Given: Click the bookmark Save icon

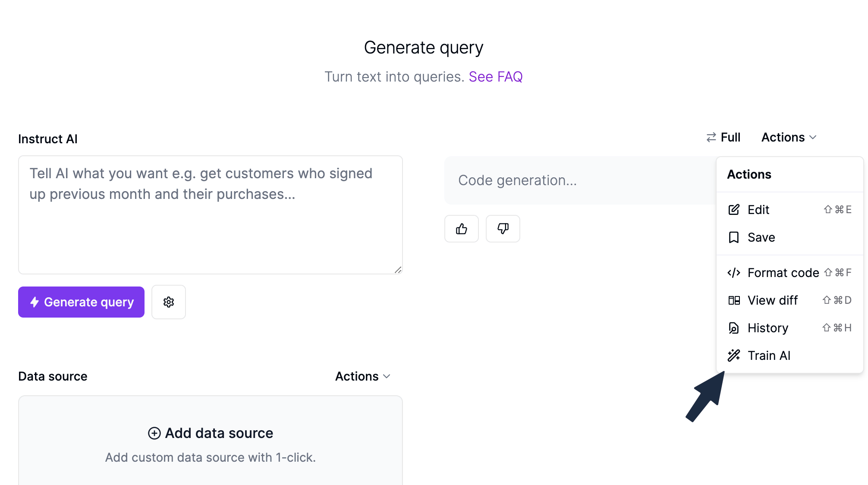Looking at the screenshot, I should point(734,237).
